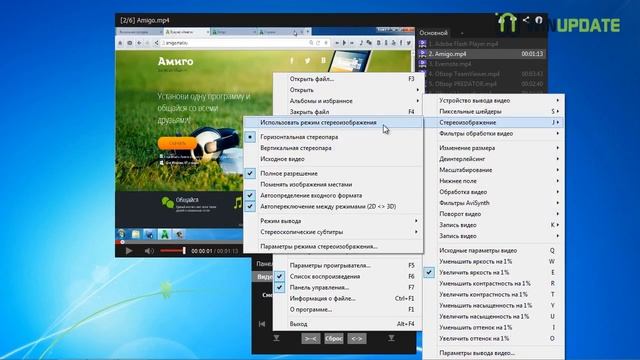This screenshot has width=640, height=360.
Task: Select 'Вертикальная стереопара' option
Action: pos(333,148)
